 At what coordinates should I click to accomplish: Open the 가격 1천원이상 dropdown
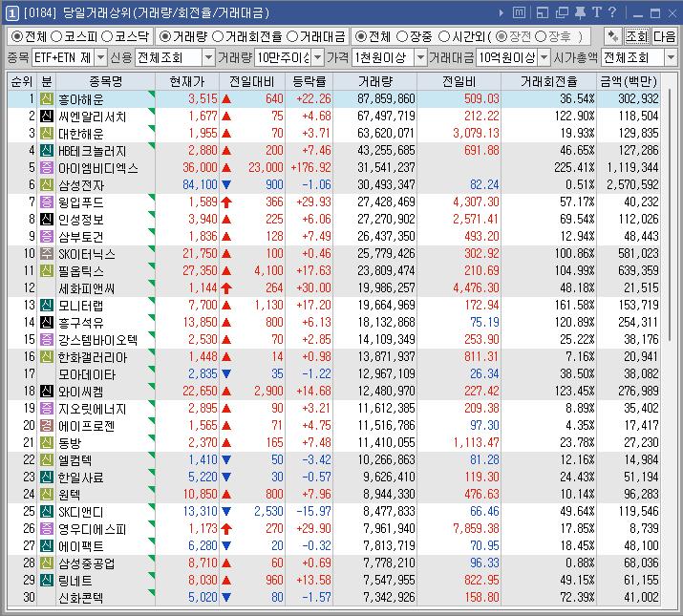(x=420, y=57)
